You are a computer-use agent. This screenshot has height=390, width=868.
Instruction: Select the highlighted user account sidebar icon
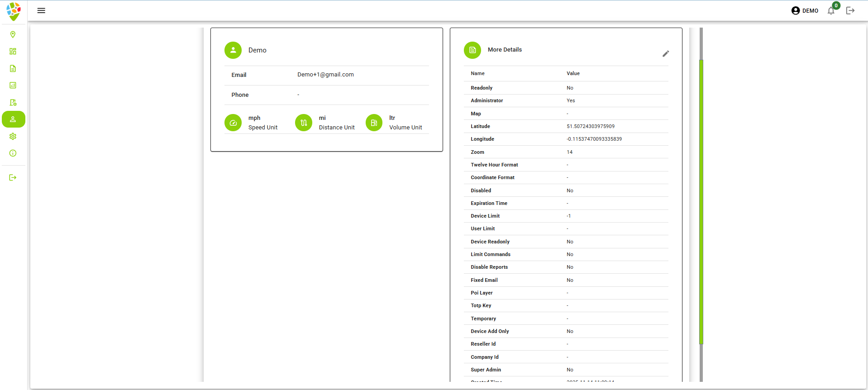13,119
